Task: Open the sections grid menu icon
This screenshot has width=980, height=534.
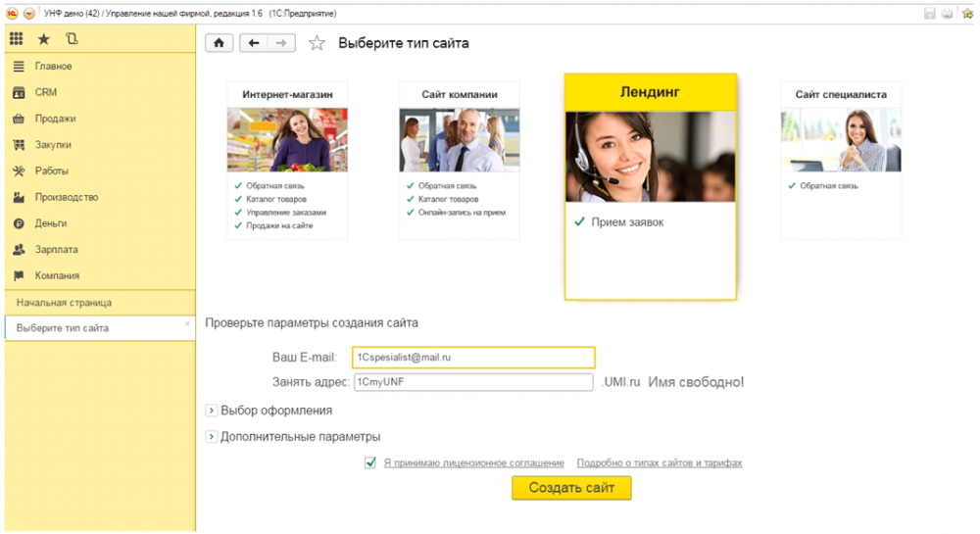Action: tap(17, 39)
